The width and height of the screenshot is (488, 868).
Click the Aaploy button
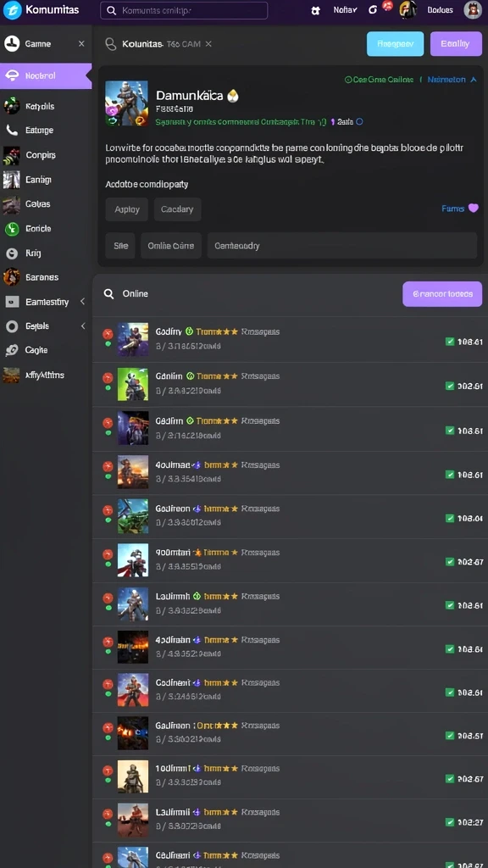point(127,210)
